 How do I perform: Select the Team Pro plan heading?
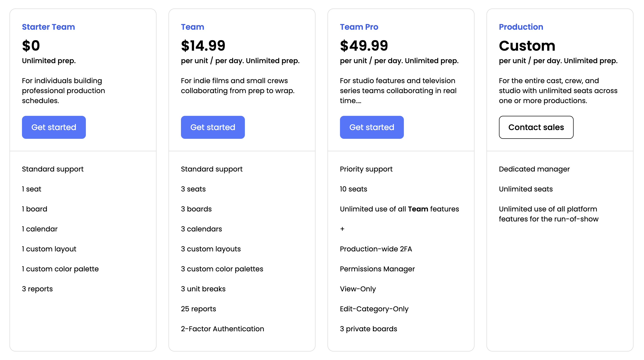pos(359,27)
